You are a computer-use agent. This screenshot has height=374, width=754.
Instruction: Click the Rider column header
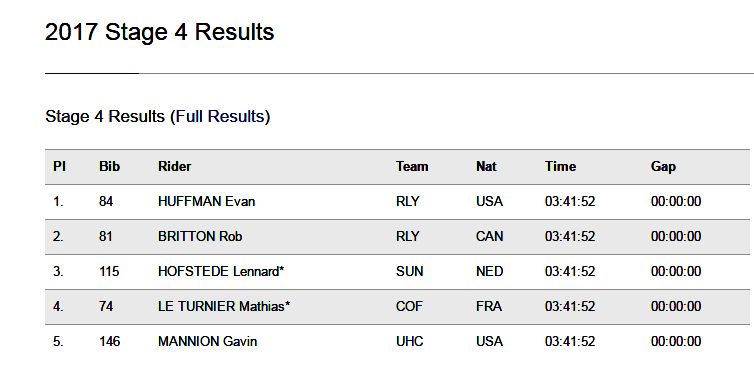click(175, 166)
